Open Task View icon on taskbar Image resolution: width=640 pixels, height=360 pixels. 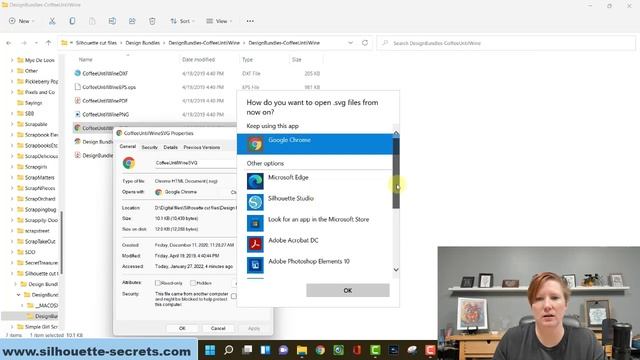247,350
